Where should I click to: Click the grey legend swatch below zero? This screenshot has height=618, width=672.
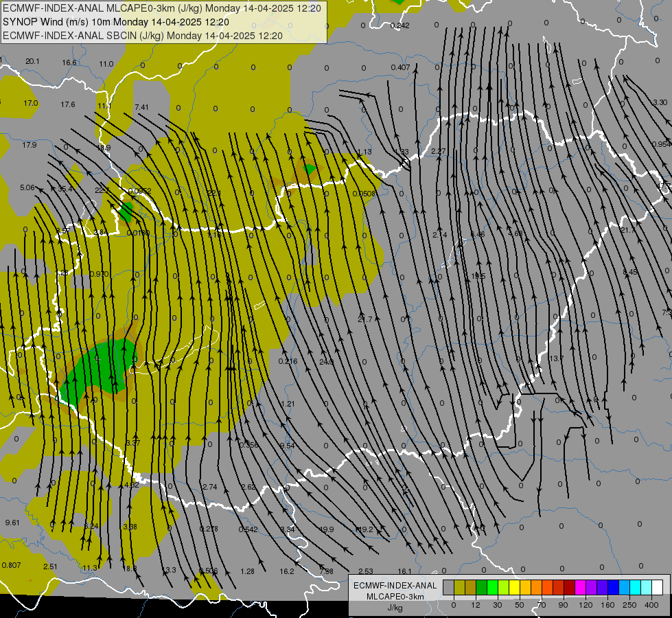pyautogui.click(x=449, y=587)
